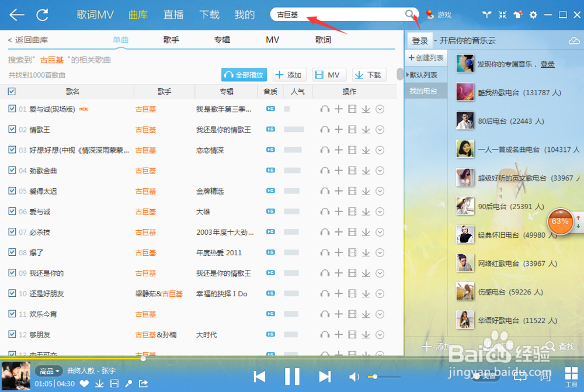Refresh the page with the reload icon
The height and width of the screenshot is (392, 584).
tap(42, 15)
